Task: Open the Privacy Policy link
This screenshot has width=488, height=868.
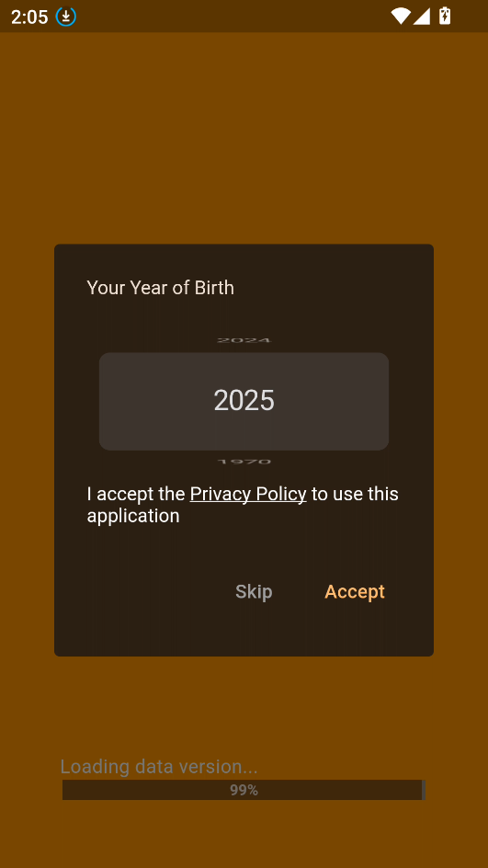Action: point(248,494)
